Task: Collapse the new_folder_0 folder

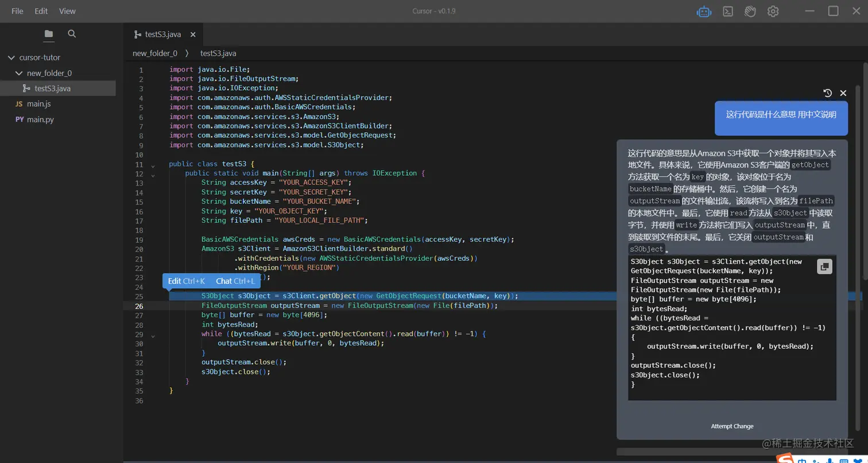Action: point(20,73)
